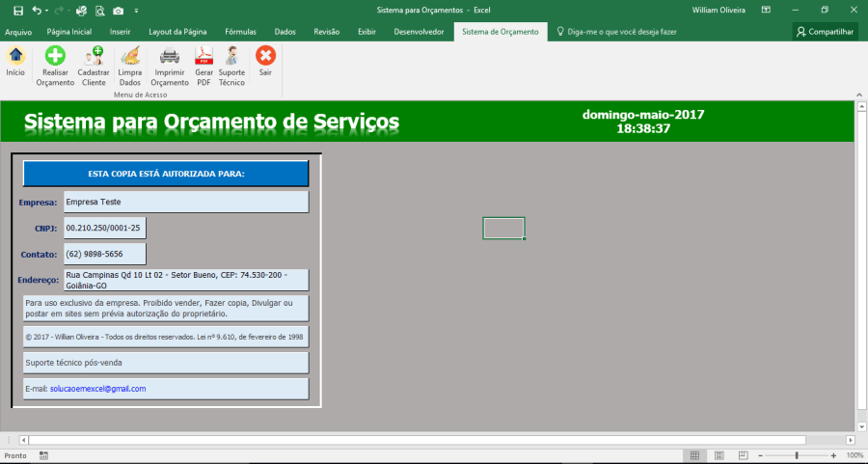The height and width of the screenshot is (464, 868).
Task: Select Sistema de Orçamento tab
Action: click(501, 32)
